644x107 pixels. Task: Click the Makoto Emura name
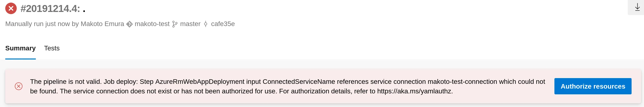[102, 24]
